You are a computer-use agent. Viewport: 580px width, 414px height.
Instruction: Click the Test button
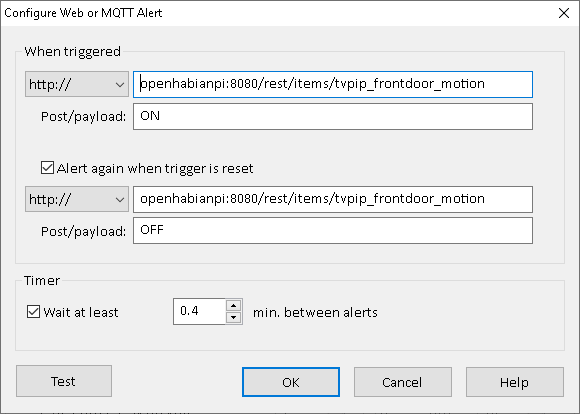click(64, 381)
